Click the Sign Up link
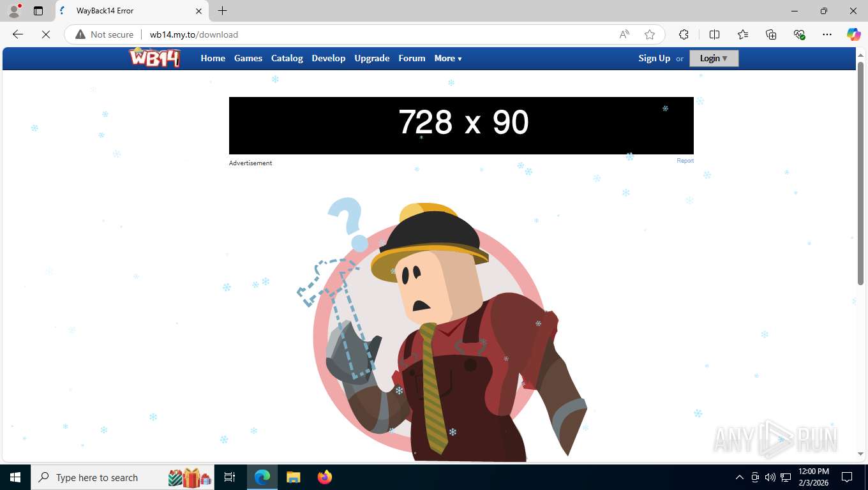The image size is (868, 490). point(654,58)
